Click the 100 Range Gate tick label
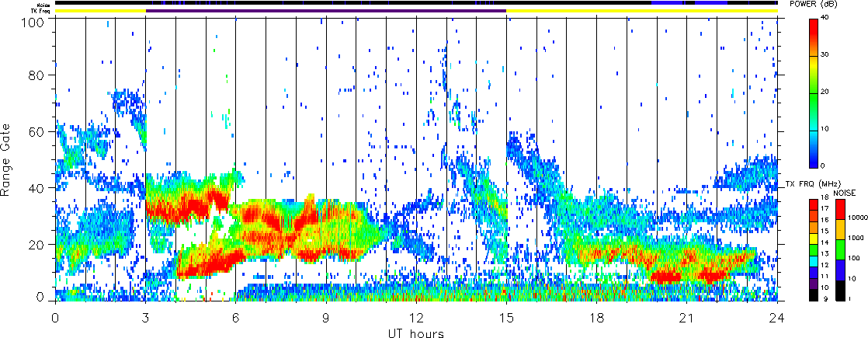 pyautogui.click(x=34, y=23)
